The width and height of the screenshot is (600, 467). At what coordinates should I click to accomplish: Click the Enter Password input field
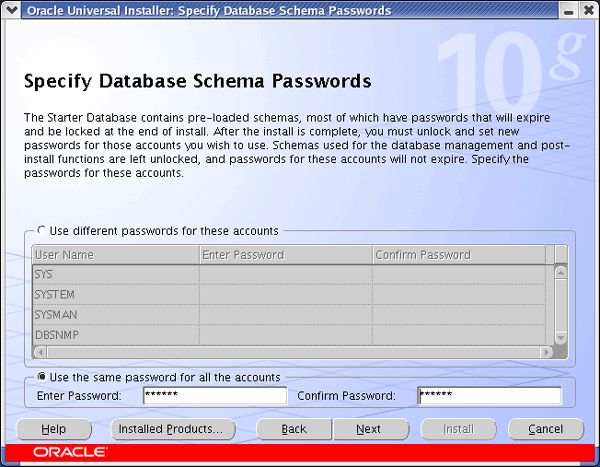(x=214, y=396)
